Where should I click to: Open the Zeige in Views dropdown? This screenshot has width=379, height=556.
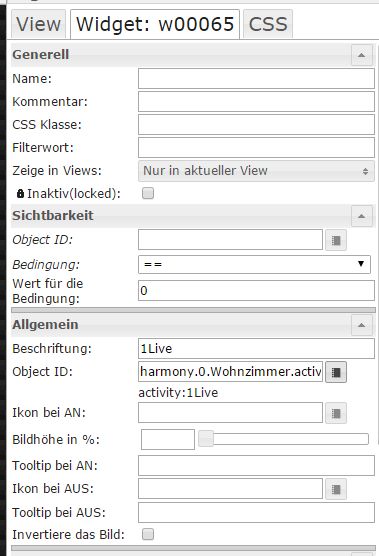click(256, 171)
